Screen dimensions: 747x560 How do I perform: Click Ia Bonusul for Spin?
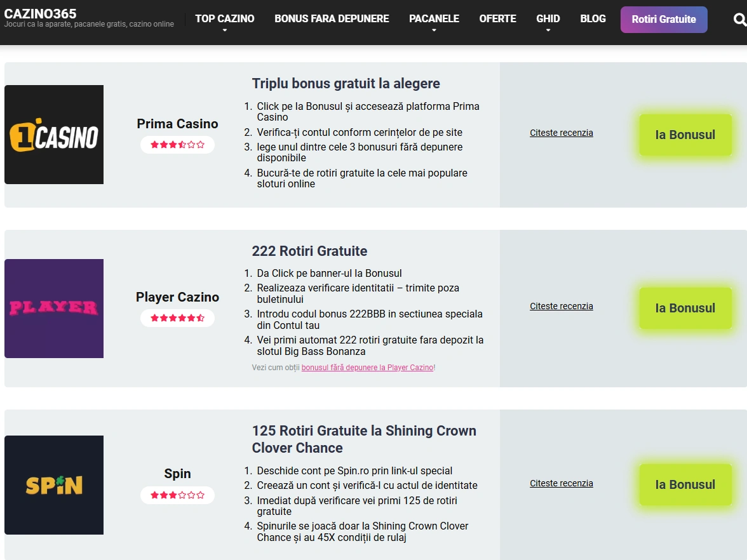[x=685, y=484]
